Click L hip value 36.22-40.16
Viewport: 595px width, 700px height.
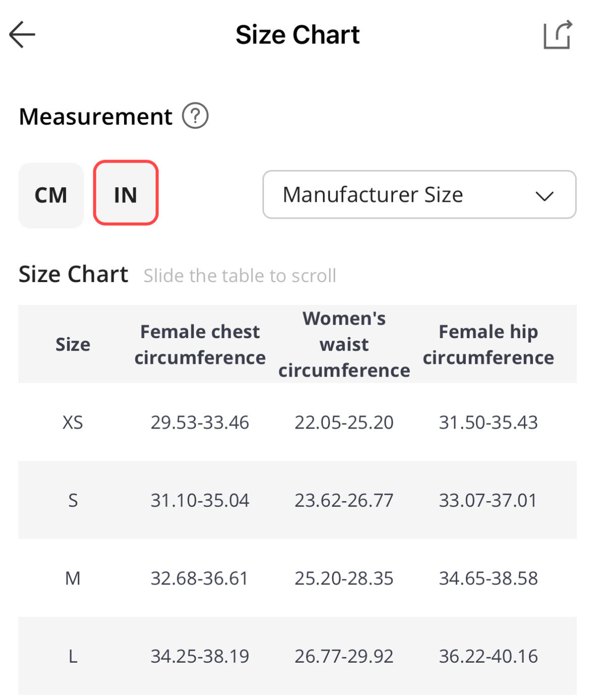coord(488,657)
